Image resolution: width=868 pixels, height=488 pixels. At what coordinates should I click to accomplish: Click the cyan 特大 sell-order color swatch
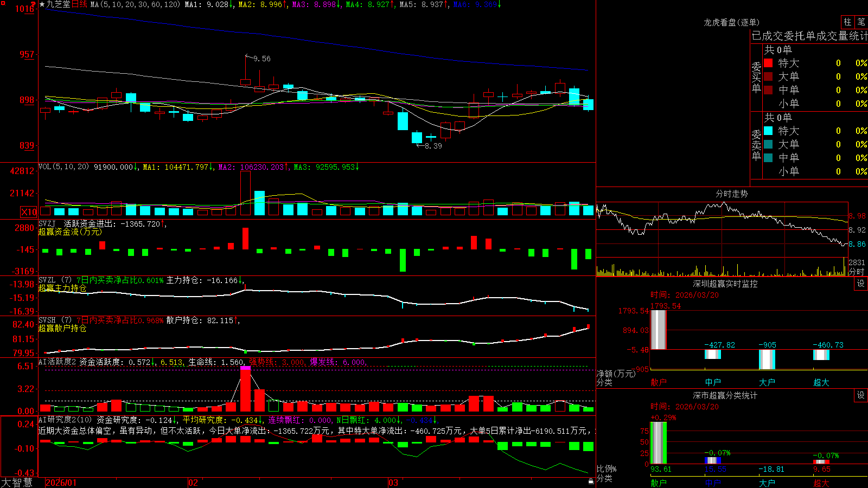point(768,131)
